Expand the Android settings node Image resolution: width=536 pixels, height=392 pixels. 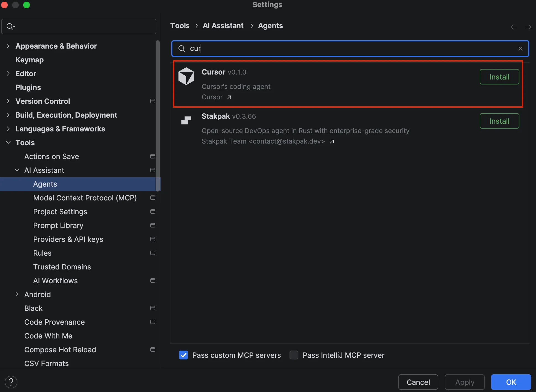point(17,294)
